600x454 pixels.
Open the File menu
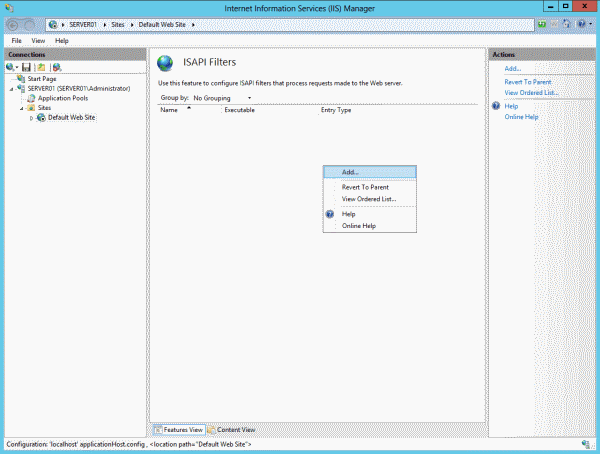[16, 41]
